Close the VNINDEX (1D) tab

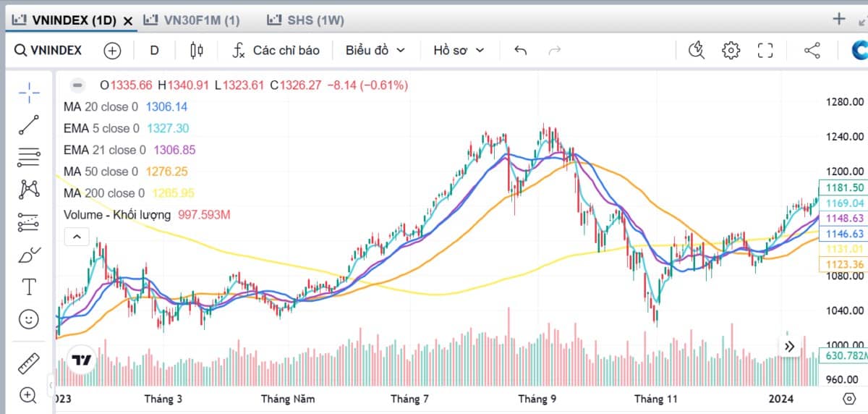point(128,21)
